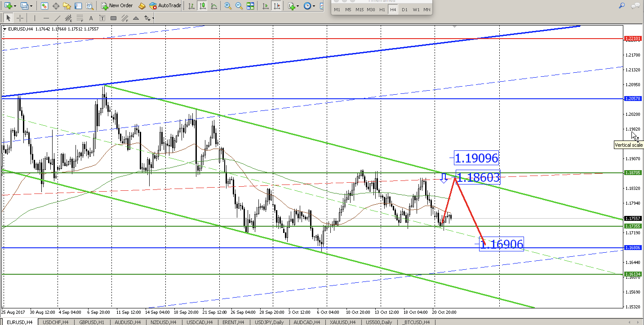
Task: Select the W1 timeframe
Action: 416,9
